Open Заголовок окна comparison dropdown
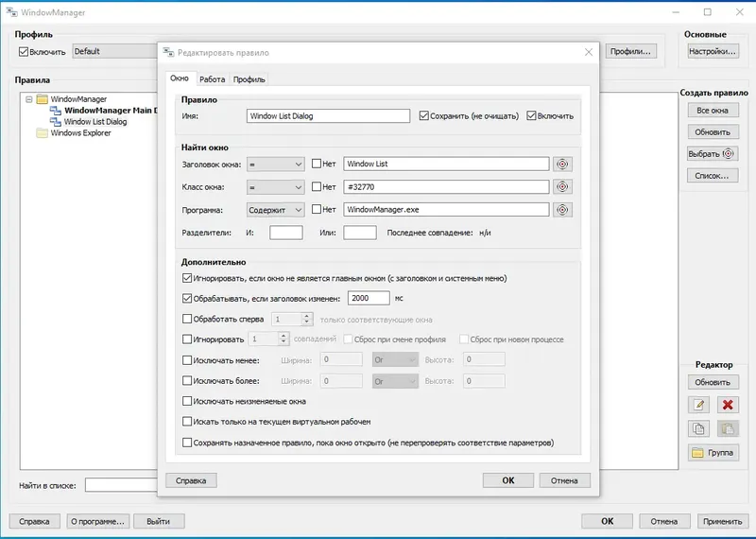Screen dimensions: 756x539 275,165
